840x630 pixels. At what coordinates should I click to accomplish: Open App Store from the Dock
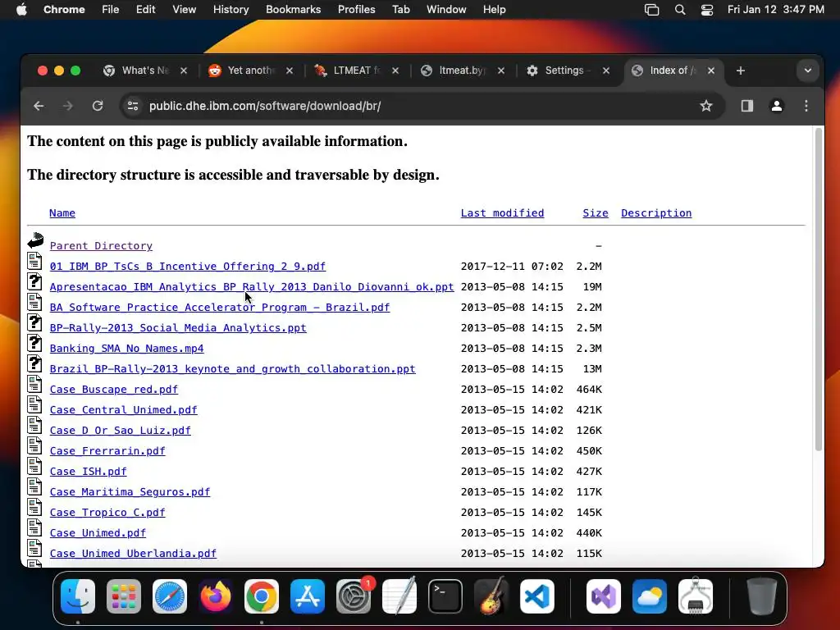click(x=308, y=596)
